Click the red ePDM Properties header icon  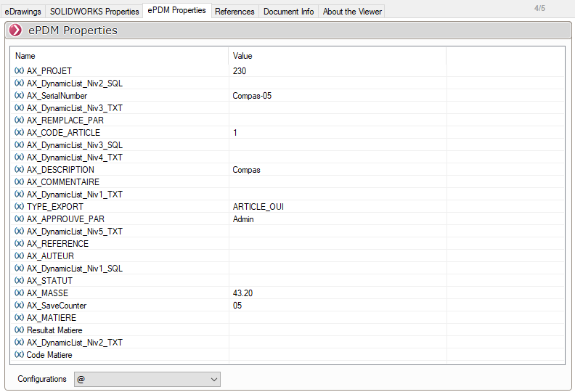(15, 30)
